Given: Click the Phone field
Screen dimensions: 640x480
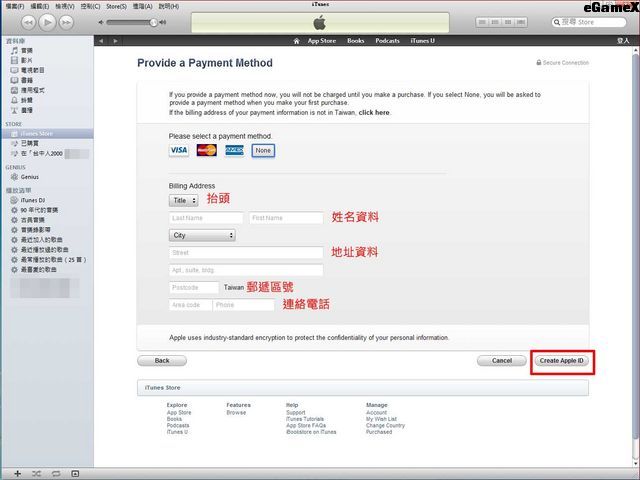Looking at the screenshot, I should pyautogui.click(x=244, y=305).
